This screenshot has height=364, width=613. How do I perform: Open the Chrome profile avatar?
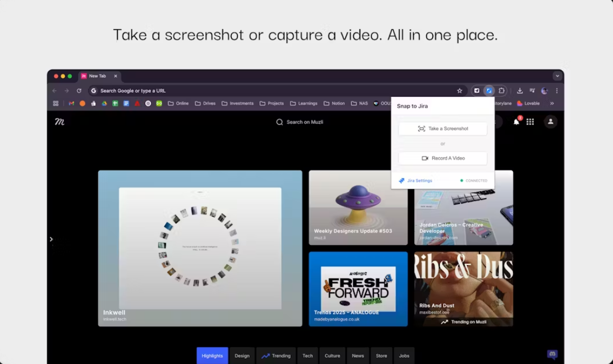point(544,91)
